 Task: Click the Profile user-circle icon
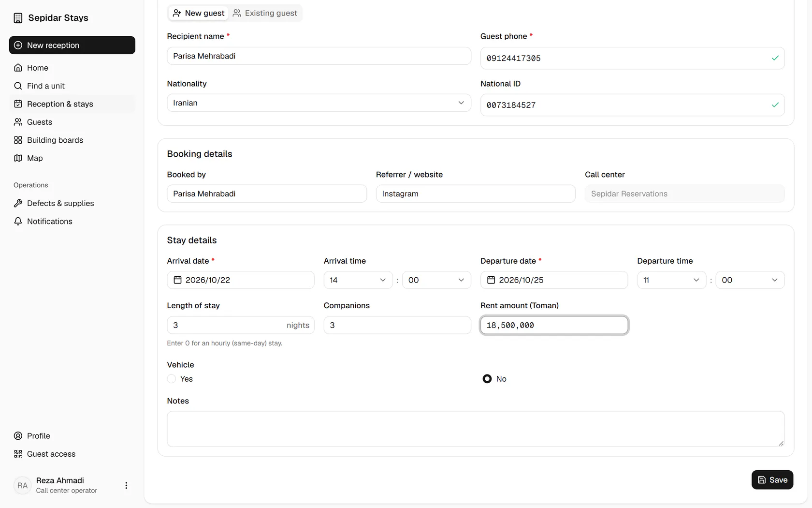click(18, 436)
